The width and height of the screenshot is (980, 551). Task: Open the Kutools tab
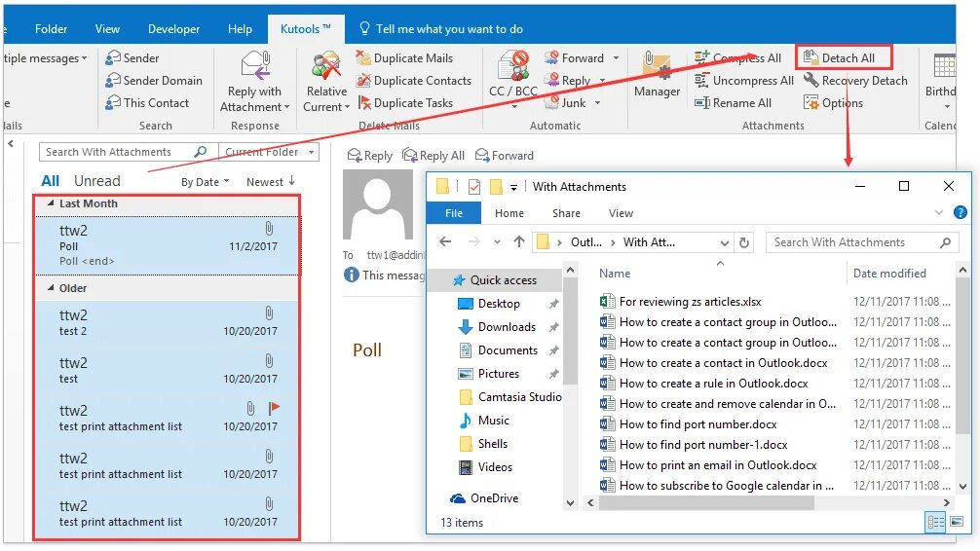305,29
